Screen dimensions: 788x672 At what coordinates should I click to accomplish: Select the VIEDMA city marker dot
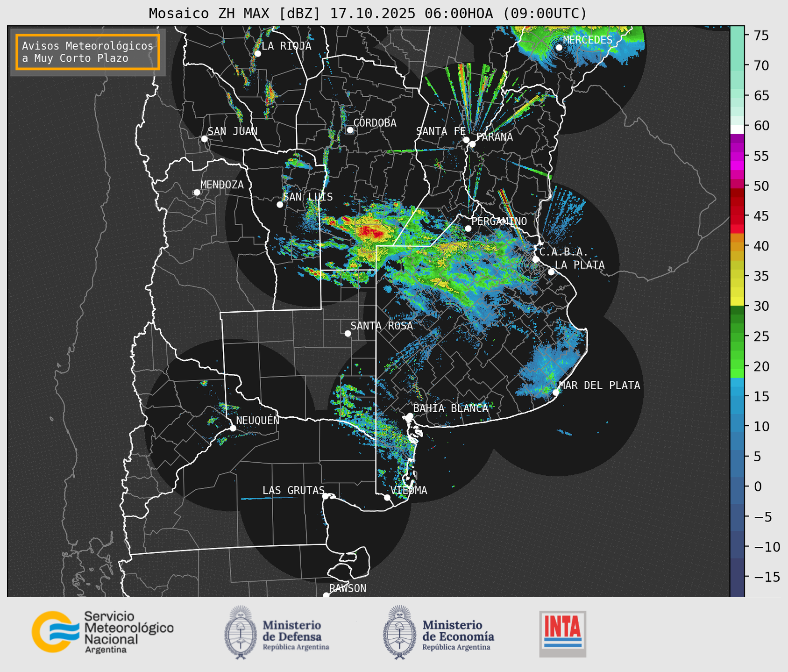(387, 497)
